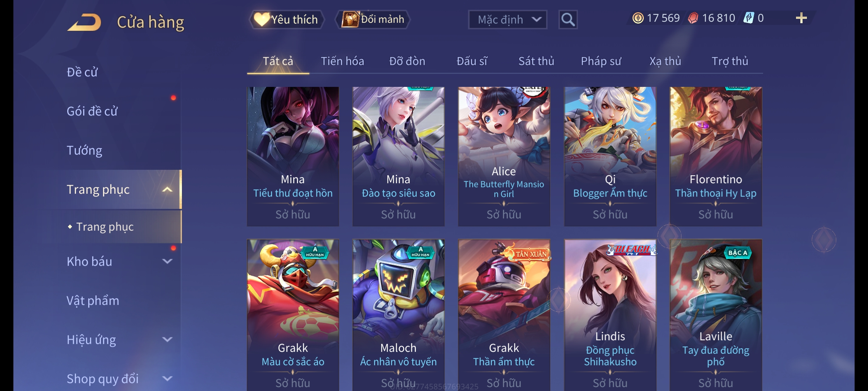The height and width of the screenshot is (391, 868).
Task: Expand the Hiệu ứng sidebar section
Action: (x=167, y=340)
